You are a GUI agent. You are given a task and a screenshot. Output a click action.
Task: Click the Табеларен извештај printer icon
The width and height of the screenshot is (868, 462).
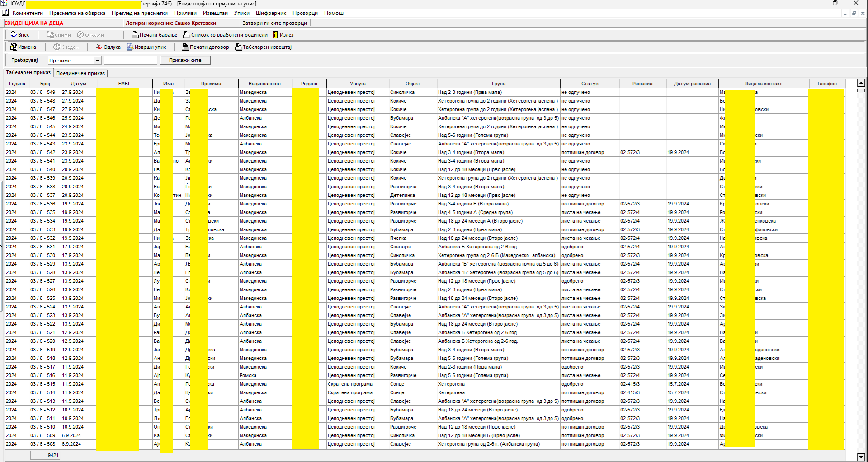[x=238, y=47]
